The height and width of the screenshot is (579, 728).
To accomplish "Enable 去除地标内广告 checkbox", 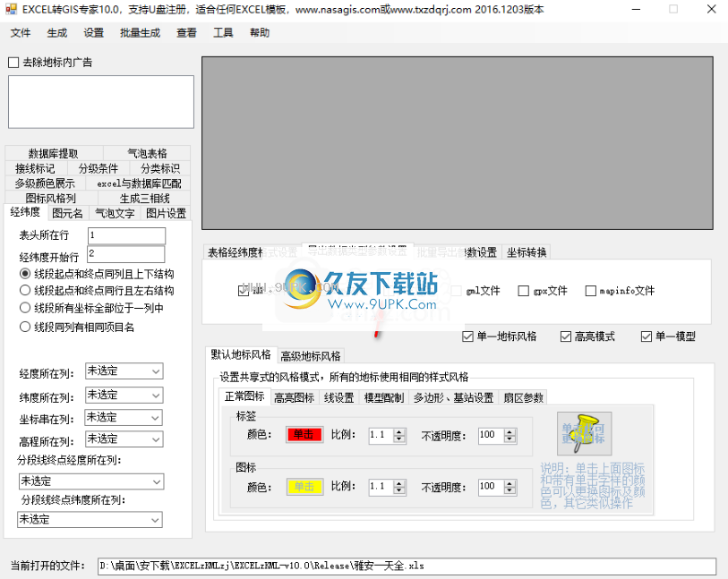I will pyautogui.click(x=13, y=63).
